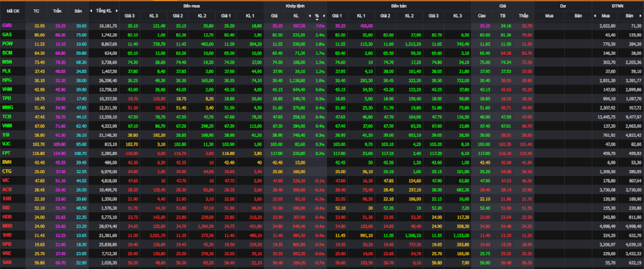This screenshot has height=269, width=644.
Task: Select the VJC stock symbol
Action: pos(6,144)
